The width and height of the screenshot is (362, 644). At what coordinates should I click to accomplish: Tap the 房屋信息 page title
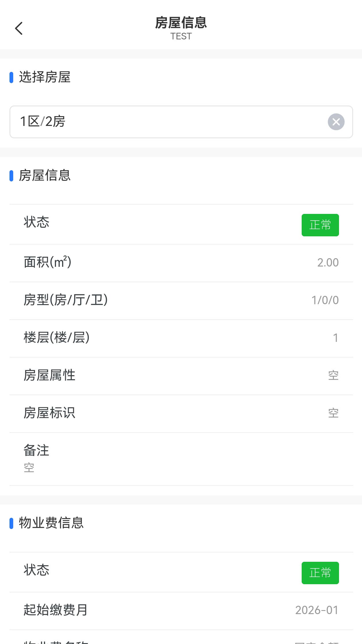click(x=181, y=23)
